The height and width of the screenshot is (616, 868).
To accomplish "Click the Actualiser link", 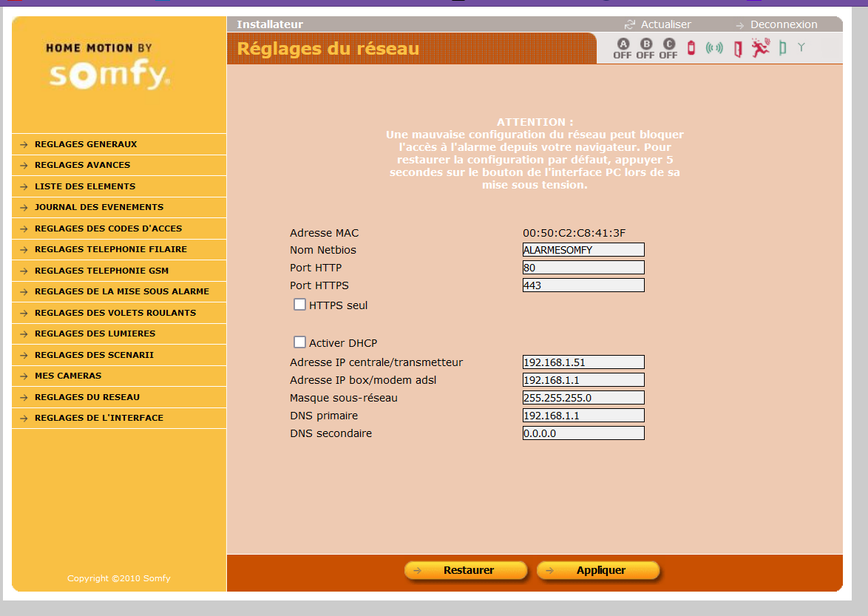I will pyautogui.click(x=665, y=24).
